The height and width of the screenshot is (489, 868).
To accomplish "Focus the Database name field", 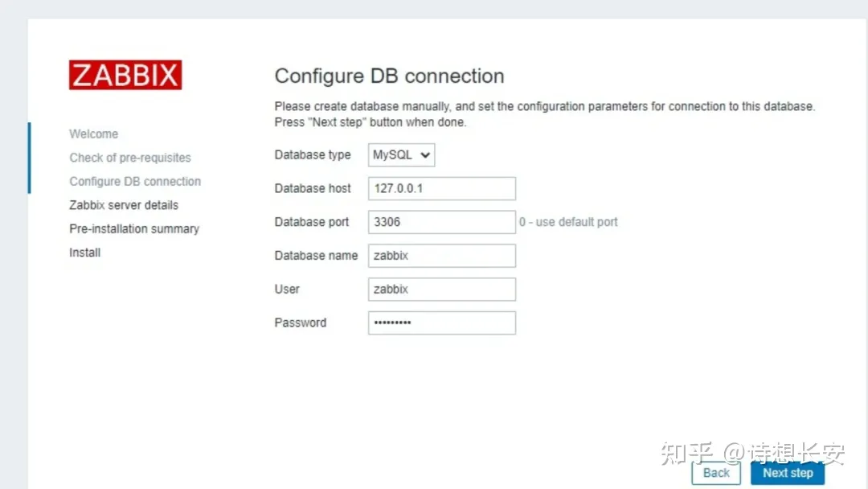I will 441,256.
